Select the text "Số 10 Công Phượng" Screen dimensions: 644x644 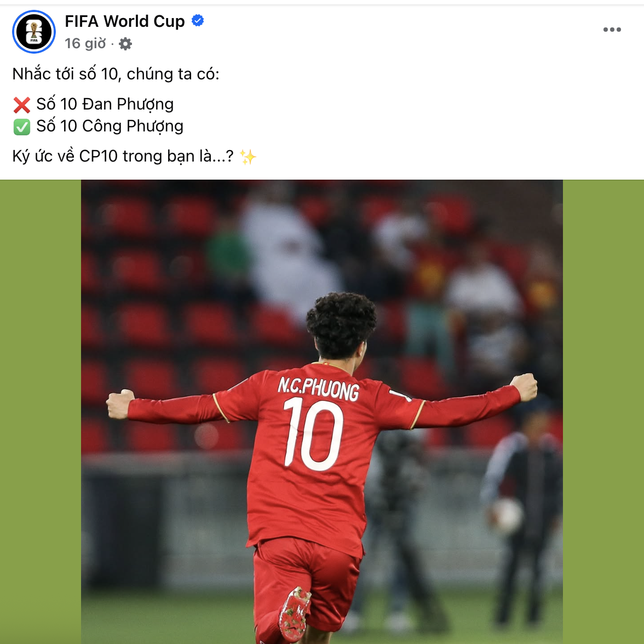pyautogui.click(x=110, y=127)
